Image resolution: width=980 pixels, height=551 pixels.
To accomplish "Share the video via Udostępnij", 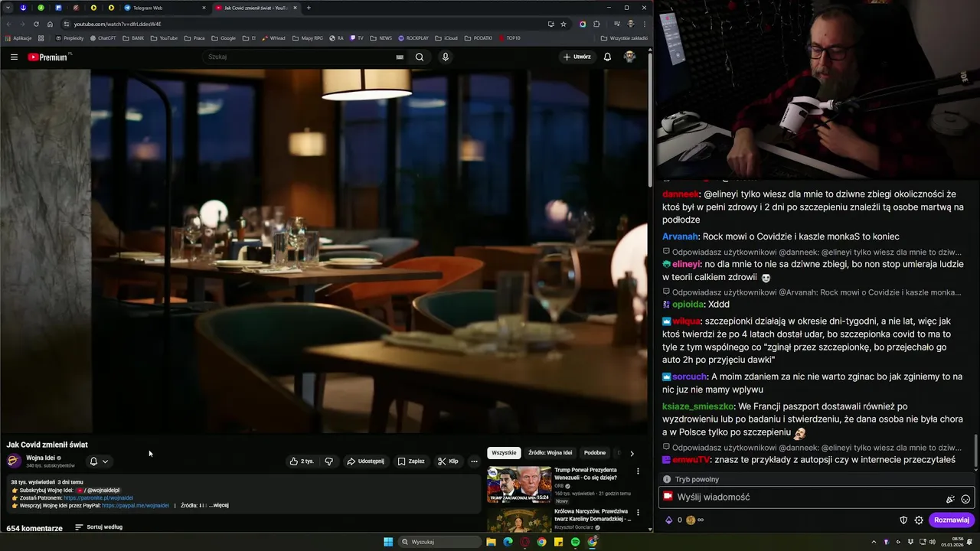I will 365,461.
